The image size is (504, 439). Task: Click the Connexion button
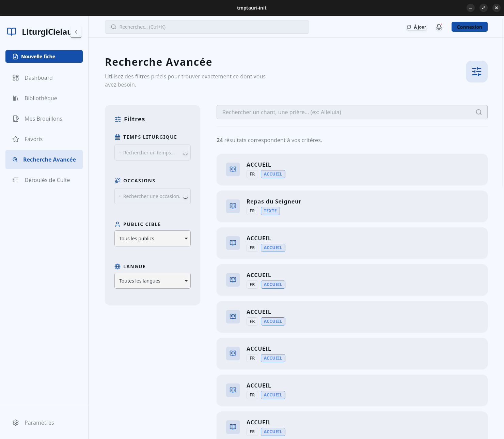coord(469,27)
